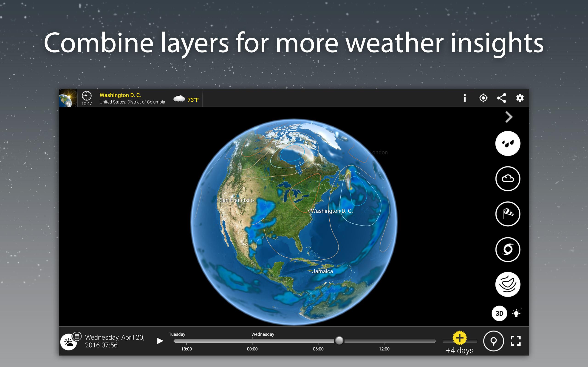Screen dimensions: 588x367
Task: Select Washington D. C. location name
Action: tap(120, 95)
